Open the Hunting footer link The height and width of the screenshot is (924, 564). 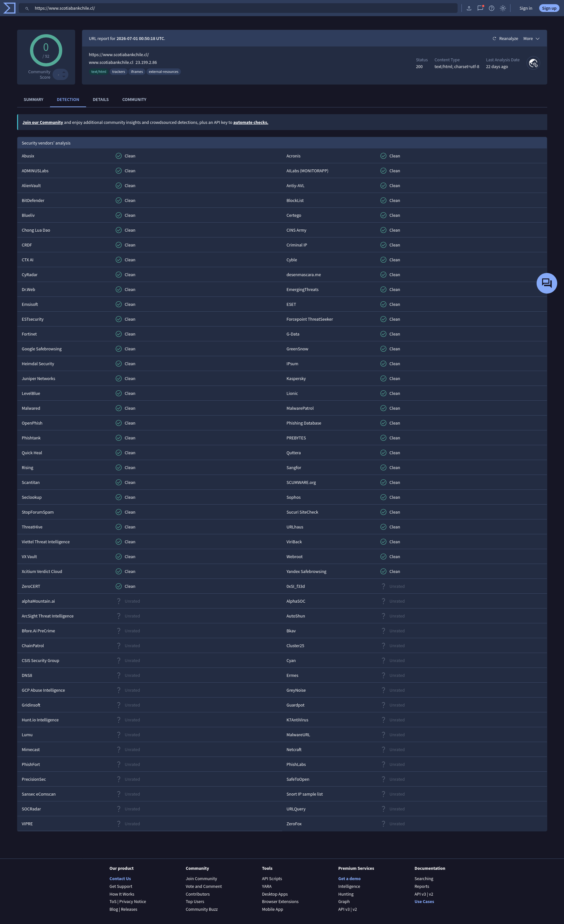click(x=346, y=894)
